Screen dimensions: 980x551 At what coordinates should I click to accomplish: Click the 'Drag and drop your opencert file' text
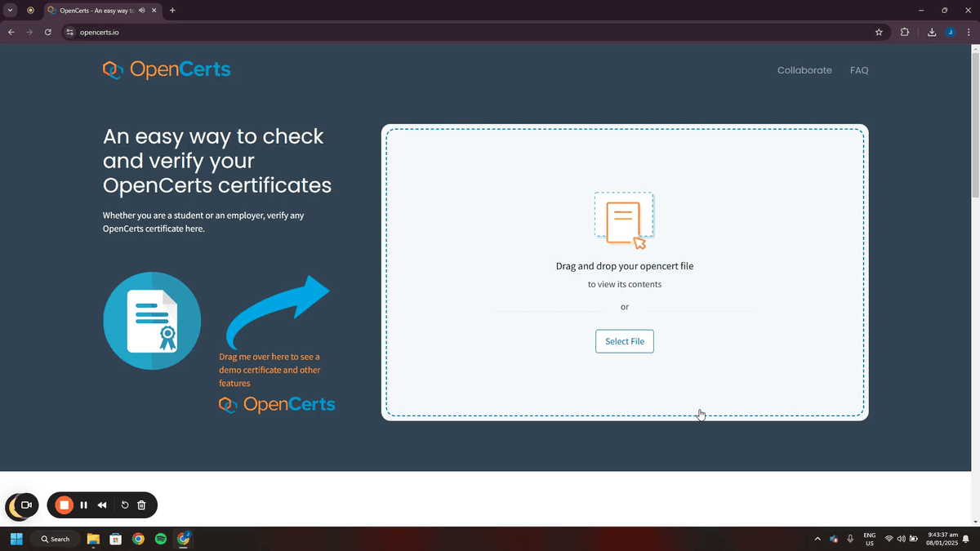pos(625,266)
